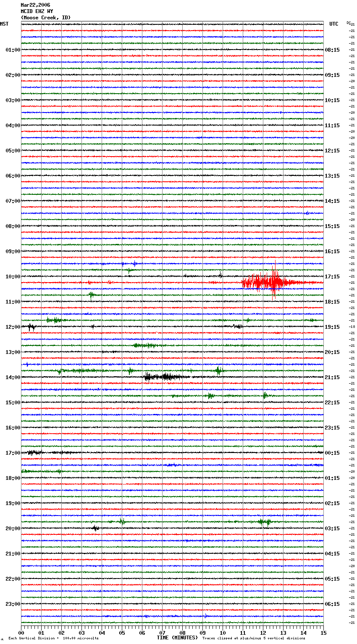Select the 20:00 MST time label
Image resolution: width=357 pixels, height=644 pixels.
(x=13, y=529)
